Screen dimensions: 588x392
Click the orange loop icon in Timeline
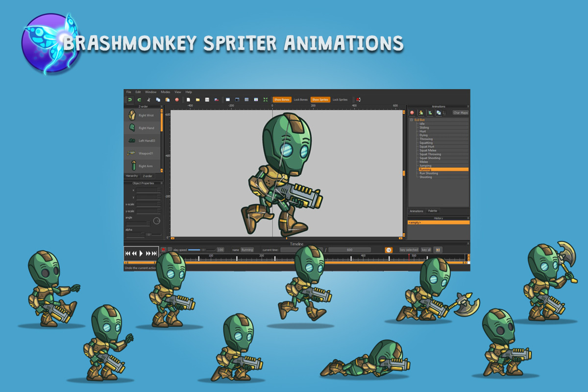tap(389, 250)
